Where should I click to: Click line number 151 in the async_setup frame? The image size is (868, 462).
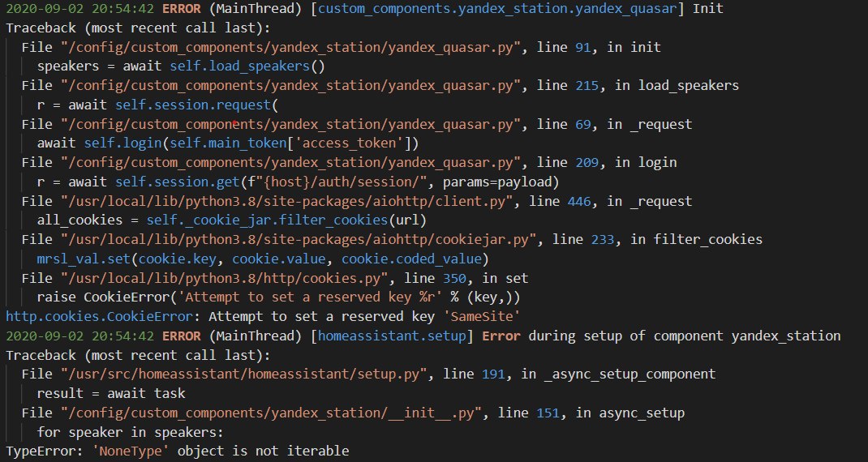tap(548, 413)
